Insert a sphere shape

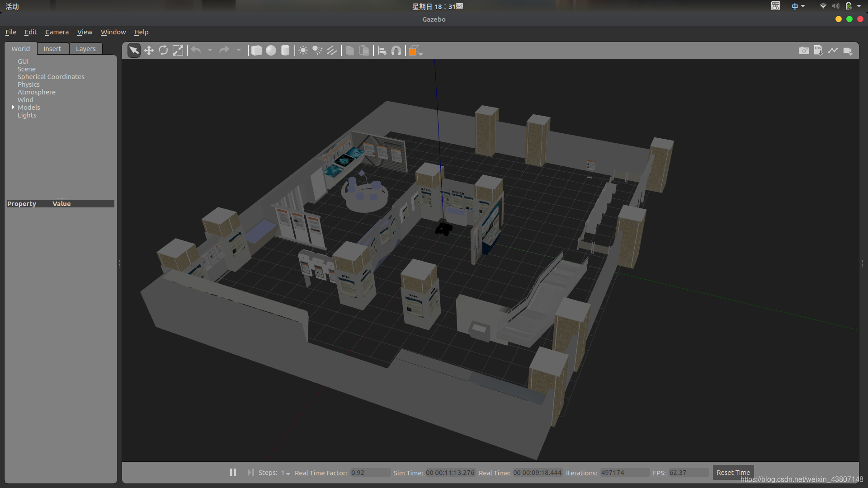tap(271, 51)
